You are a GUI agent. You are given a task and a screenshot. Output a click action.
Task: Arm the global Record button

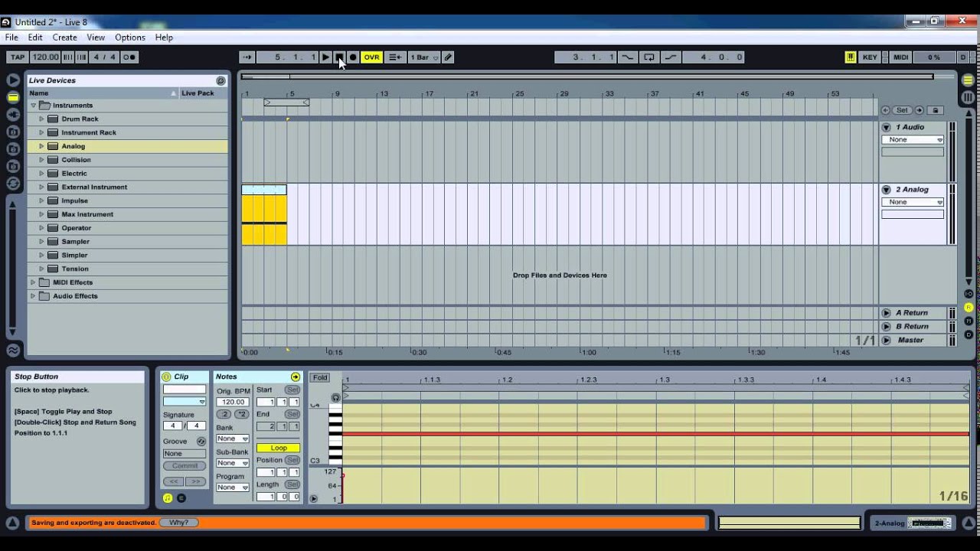(353, 57)
